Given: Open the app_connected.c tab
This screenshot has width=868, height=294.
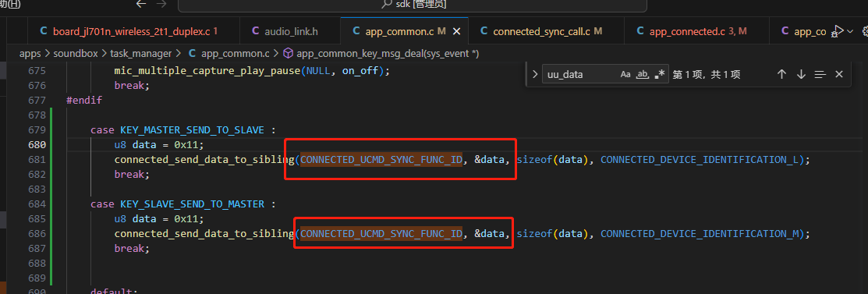Looking at the screenshot, I should (x=697, y=31).
